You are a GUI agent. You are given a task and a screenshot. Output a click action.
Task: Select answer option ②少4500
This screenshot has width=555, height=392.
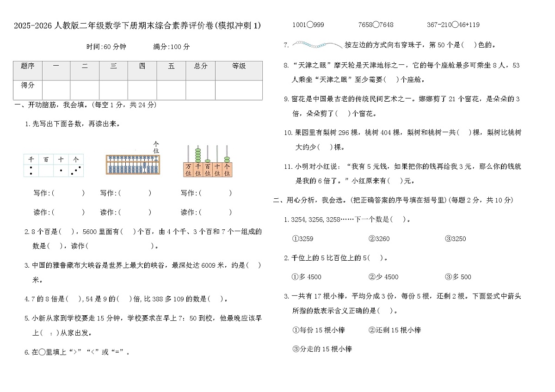(384, 277)
